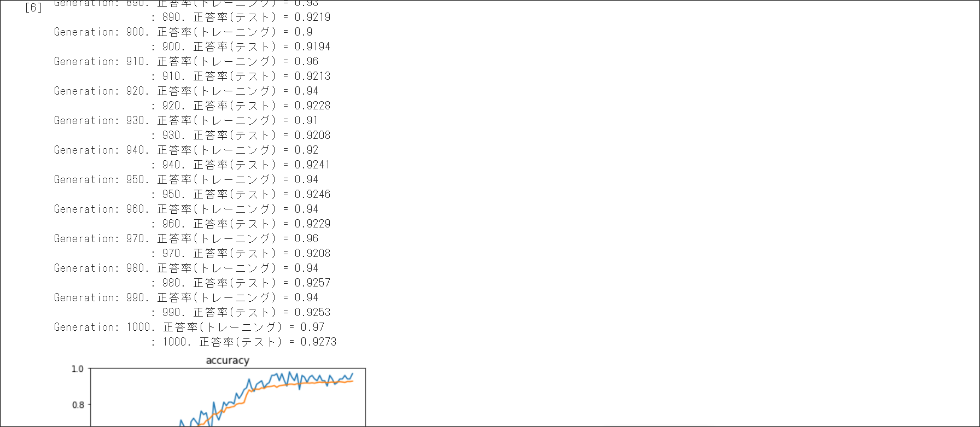Select the Generation 960 training accuracy line
980x427 pixels.
pos(186,209)
